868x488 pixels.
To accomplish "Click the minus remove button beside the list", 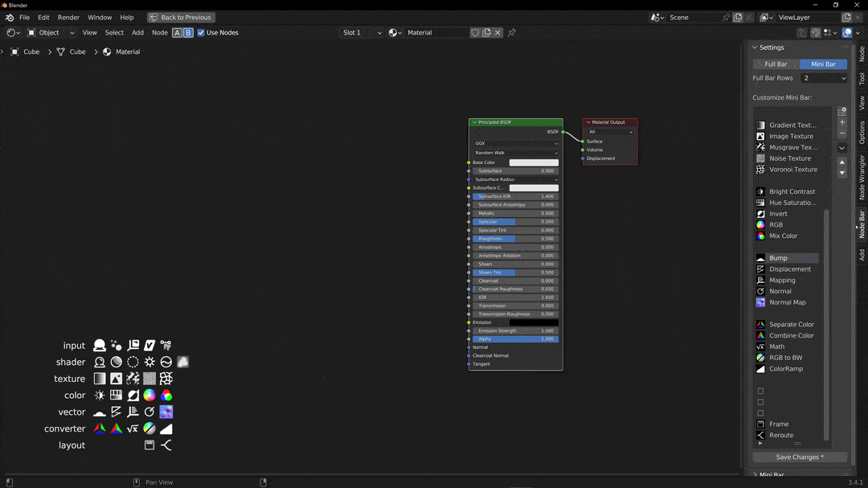I will (842, 133).
